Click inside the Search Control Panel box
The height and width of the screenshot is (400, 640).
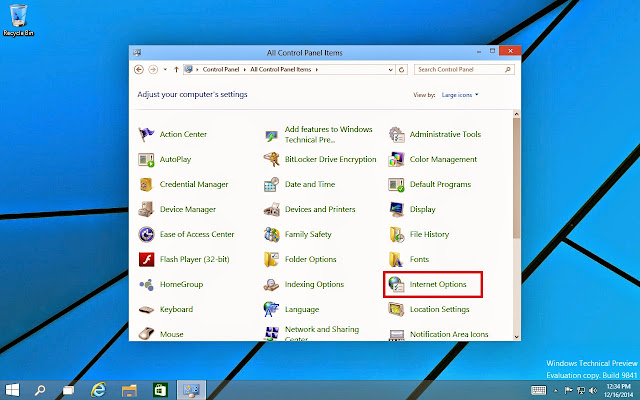click(460, 70)
